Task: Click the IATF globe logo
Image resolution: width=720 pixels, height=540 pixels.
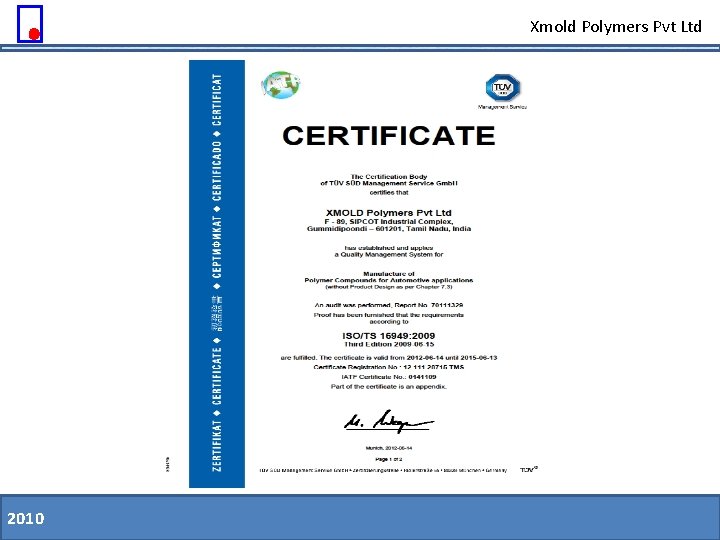Action: tap(281, 85)
